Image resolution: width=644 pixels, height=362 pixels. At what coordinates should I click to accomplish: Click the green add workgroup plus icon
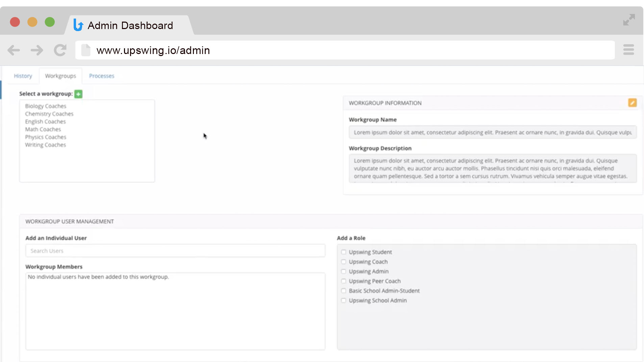[78, 94]
